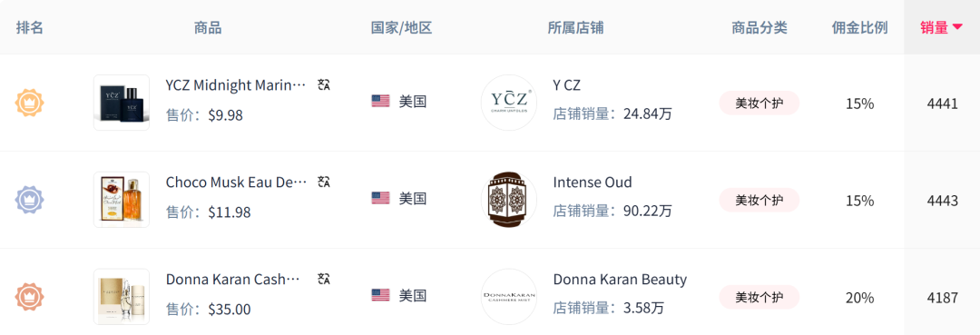The width and height of the screenshot is (980, 335).
Task: Click the 商品分类 column header
Action: (x=759, y=27)
